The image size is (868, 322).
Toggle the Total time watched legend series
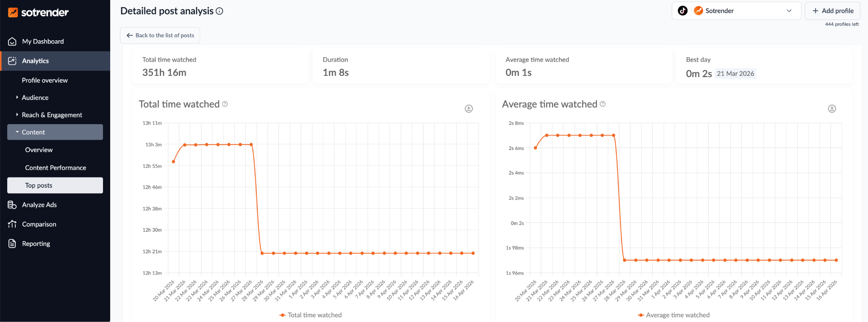click(311, 315)
